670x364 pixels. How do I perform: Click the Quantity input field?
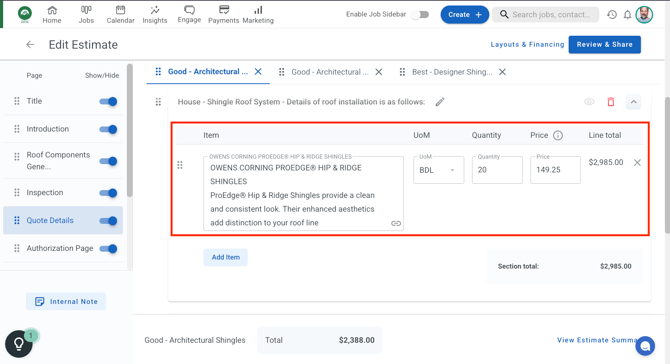pos(497,170)
